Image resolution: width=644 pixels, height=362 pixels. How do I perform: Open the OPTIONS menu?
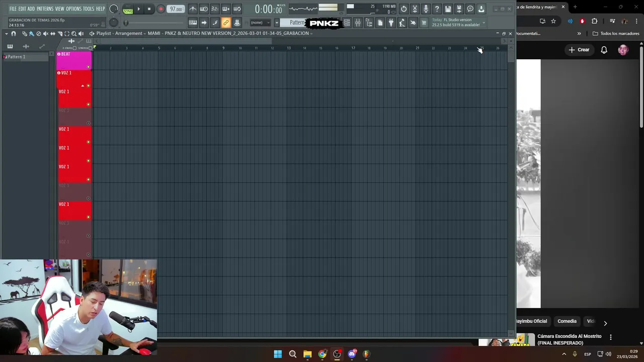(73, 9)
